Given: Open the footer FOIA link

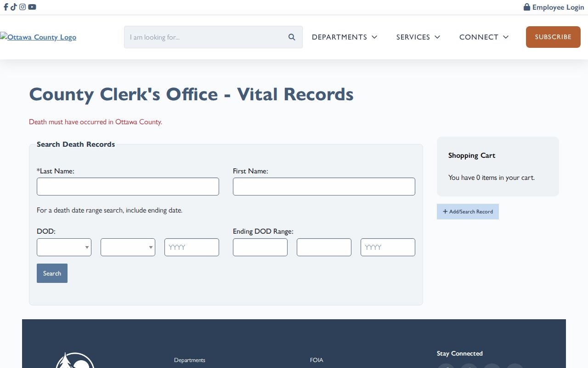Looking at the screenshot, I should (317, 360).
